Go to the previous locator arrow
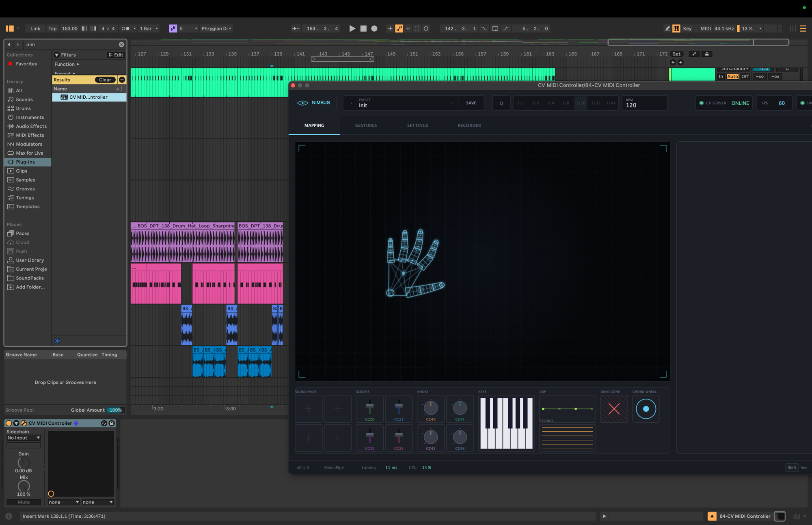 coord(673,62)
